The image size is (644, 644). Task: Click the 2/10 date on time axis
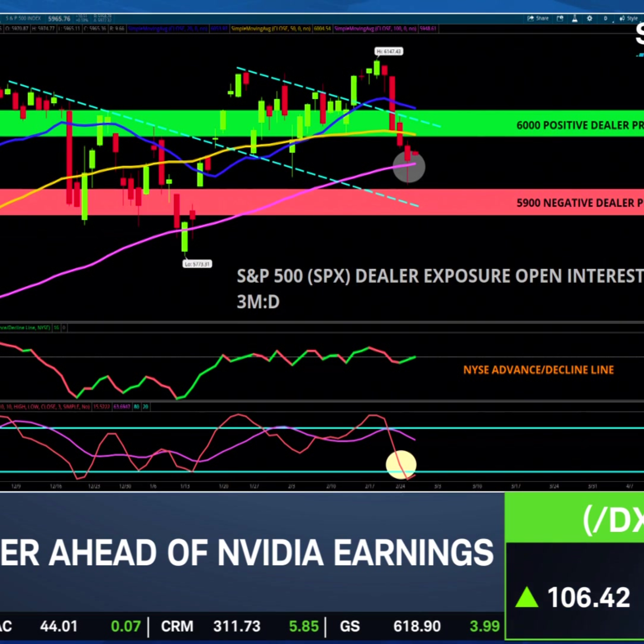[x=331, y=486]
